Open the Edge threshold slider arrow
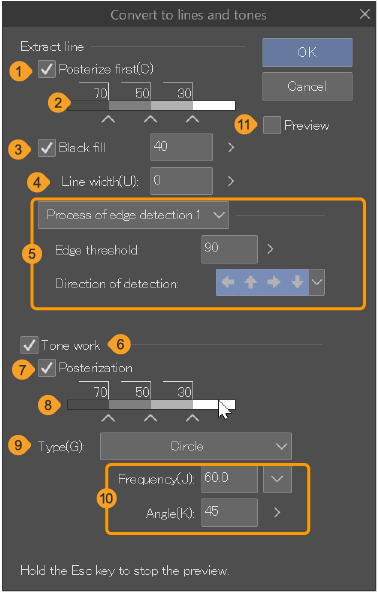Viewport: 378px width, 592px height. tap(270, 249)
